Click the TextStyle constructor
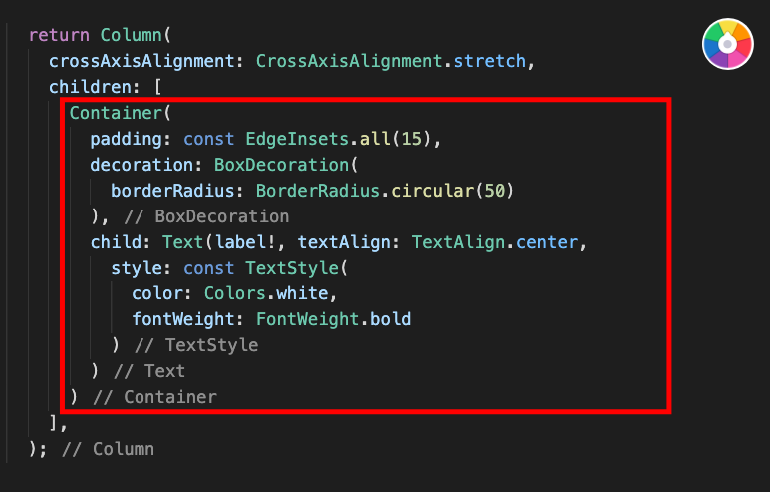The width and height of the screenshot is (770, 492). [292, 268]
